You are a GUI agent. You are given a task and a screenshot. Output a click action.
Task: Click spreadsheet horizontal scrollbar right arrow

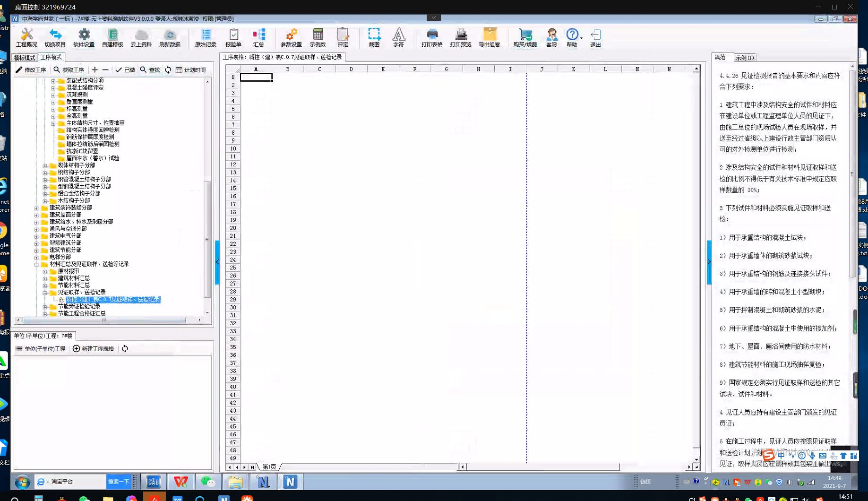(689, 467)
